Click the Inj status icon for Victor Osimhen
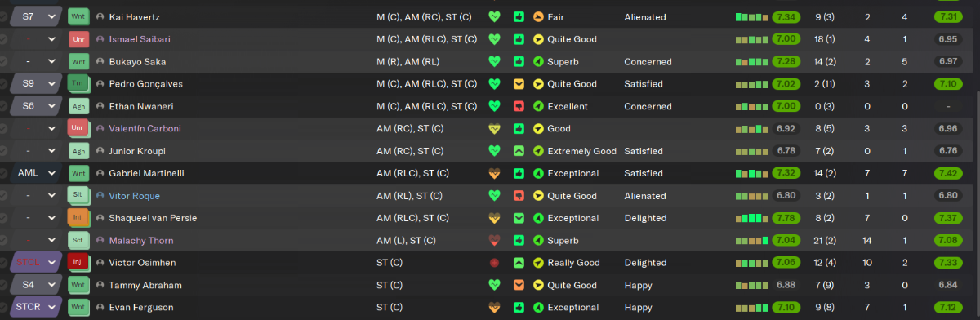Viewport: 980px width, 320px height. pyautogui.click(x=78, y=263)
